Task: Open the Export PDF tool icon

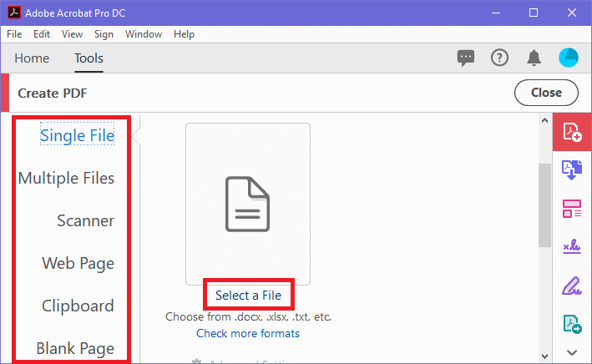Action: (572, 324)
